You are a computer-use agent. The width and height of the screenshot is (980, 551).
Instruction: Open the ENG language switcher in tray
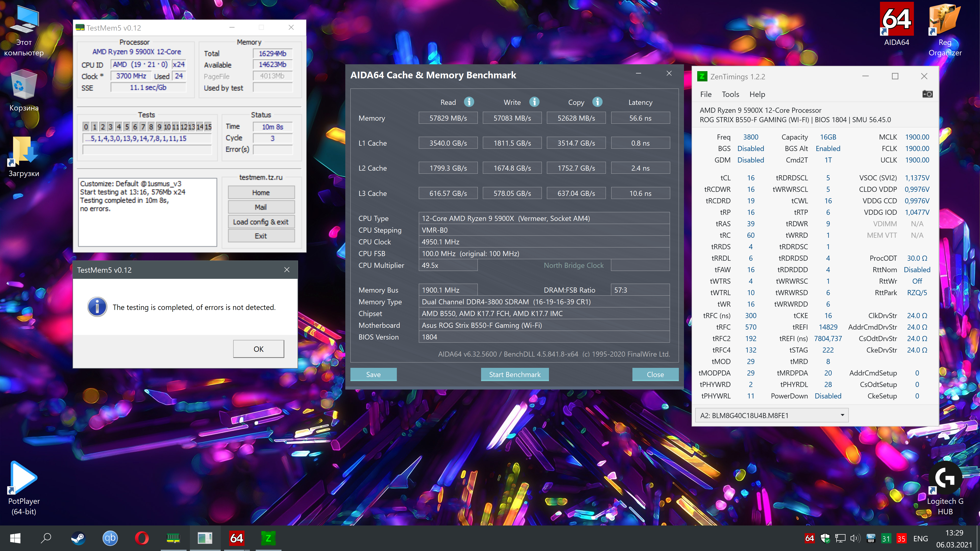tap(920, 539)
